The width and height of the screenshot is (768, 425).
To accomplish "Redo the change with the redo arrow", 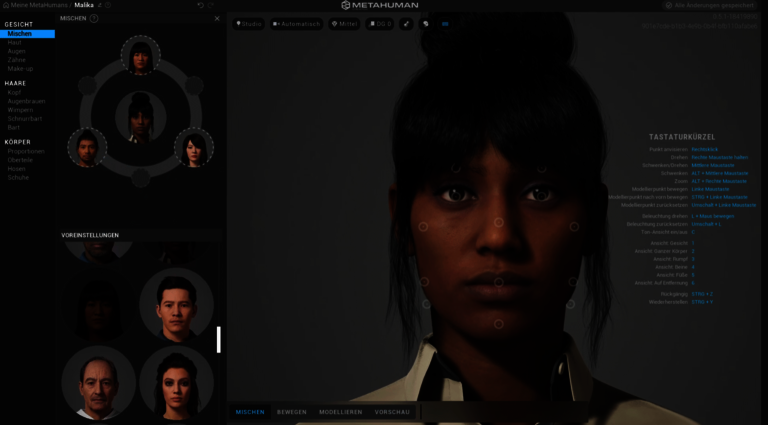I will pyautogui.click(x=211, y=5).
